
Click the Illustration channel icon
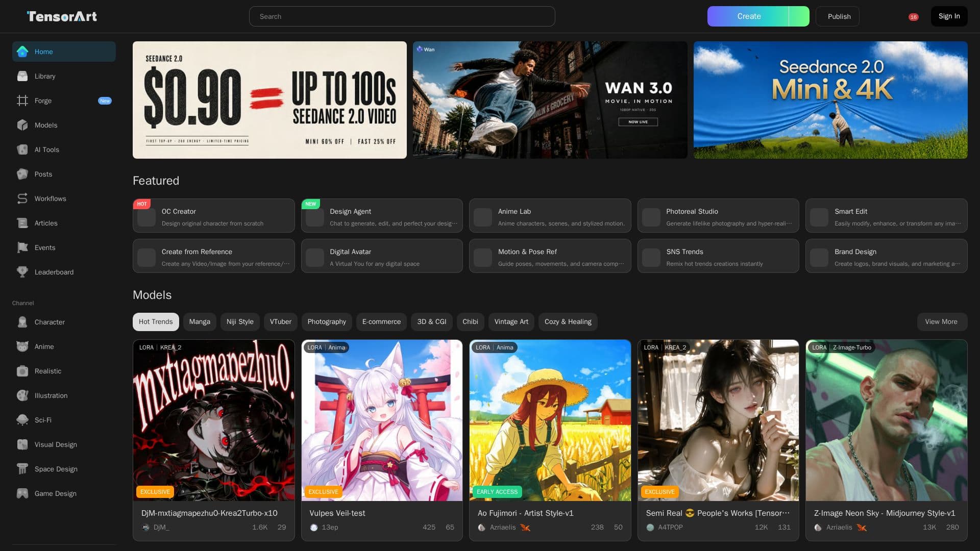click(22, 395)
